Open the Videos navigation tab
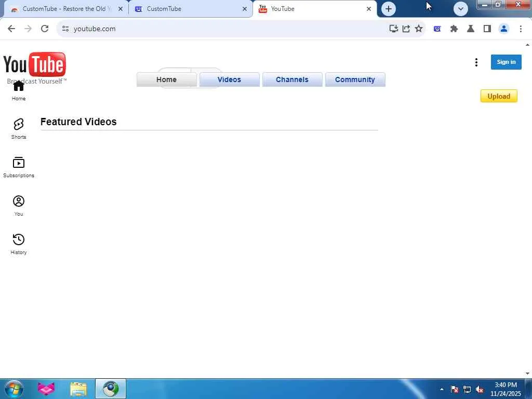Image resolution: width=532 pixels, height=399 pixels. point(229,79)
